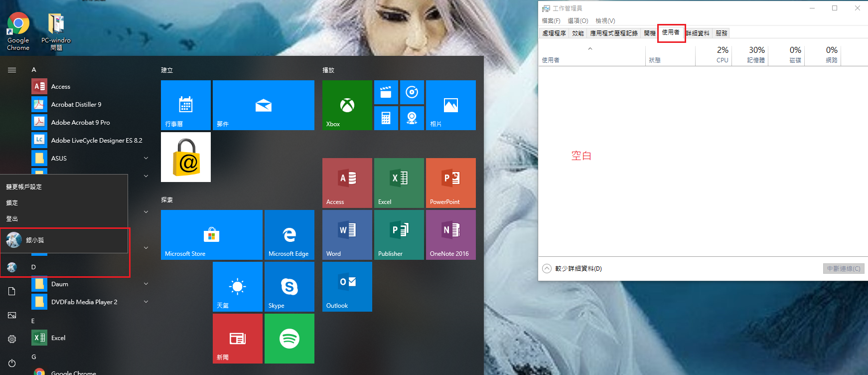Open Access in the app list
Viewport: 868px width, 375px height.
[x=90, y=86]
